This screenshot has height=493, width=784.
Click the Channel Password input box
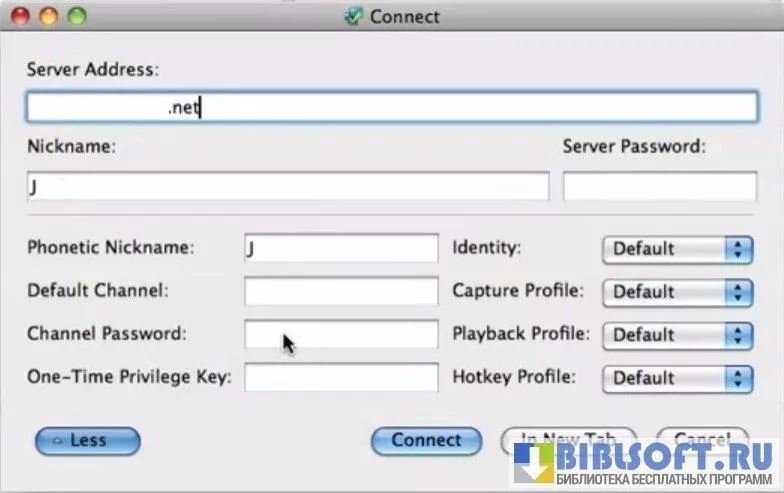[x=340, y=334]
